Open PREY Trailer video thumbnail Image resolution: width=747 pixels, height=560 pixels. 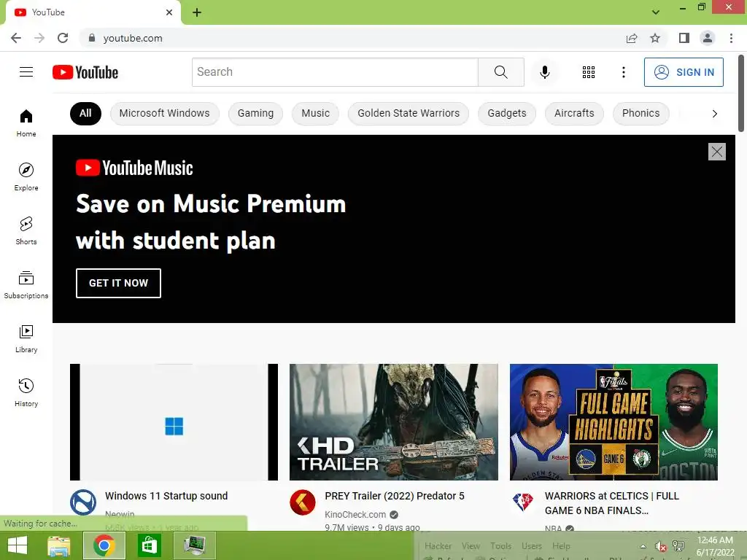coord(393,422)
